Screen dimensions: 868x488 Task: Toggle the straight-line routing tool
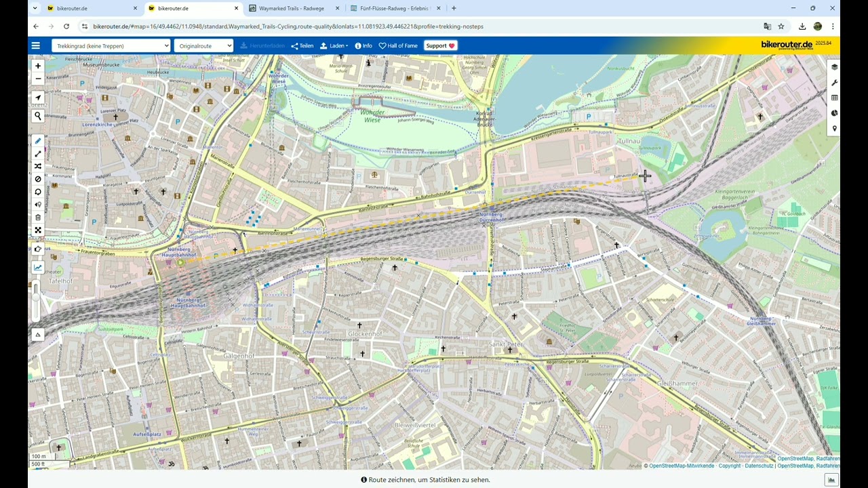pyautogui.click(x=38, y=154)
